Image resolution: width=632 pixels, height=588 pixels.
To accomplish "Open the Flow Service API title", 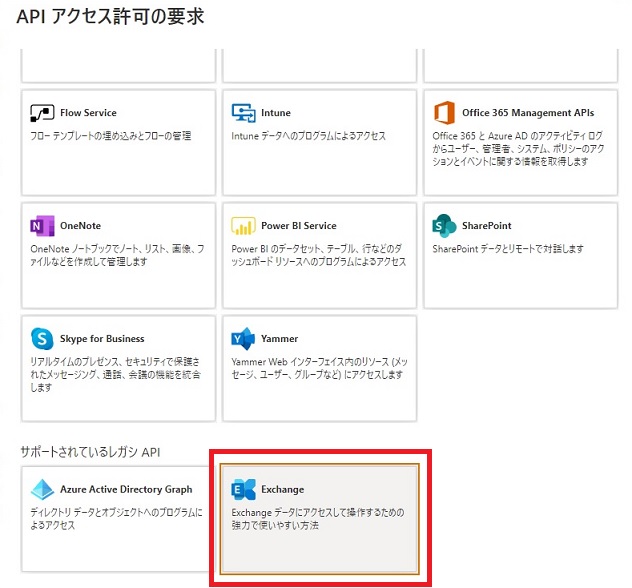I will click(88, 113).
